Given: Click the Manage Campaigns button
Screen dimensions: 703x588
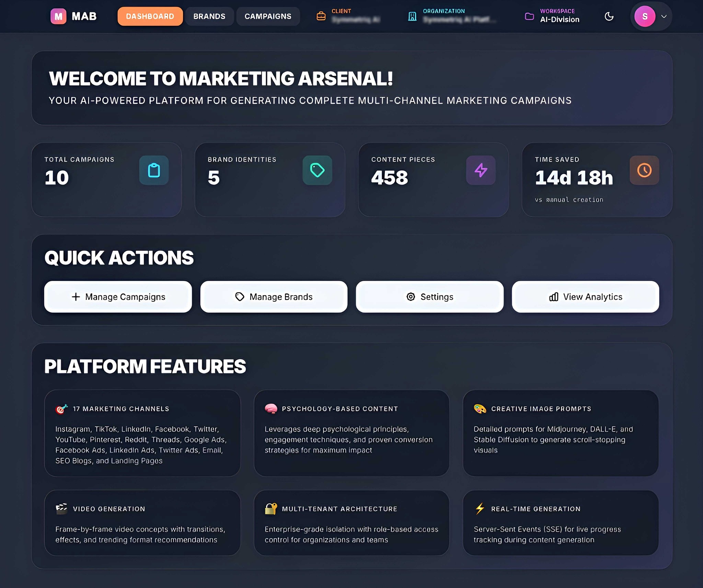Looking at the screenshot, I should 118,297.
